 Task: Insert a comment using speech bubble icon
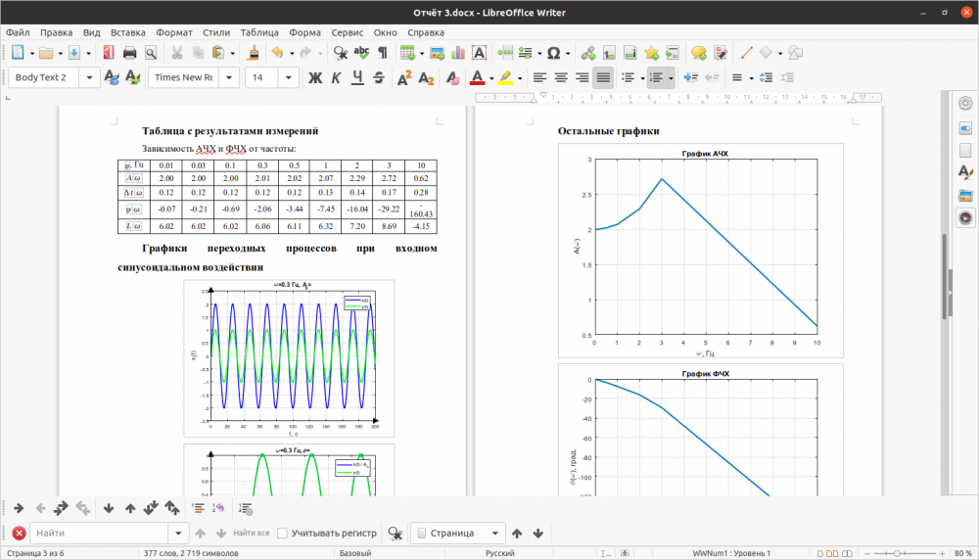[698, 53]
